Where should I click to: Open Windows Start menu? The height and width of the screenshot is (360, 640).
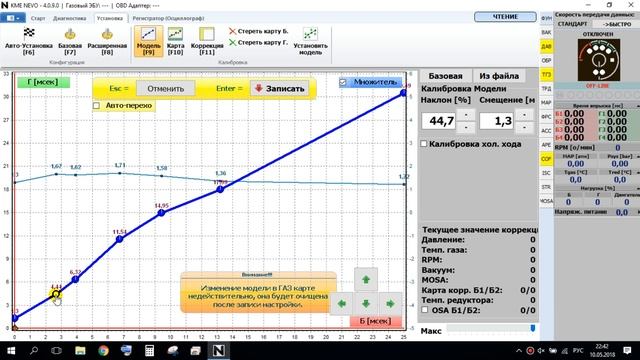[11, 351]
